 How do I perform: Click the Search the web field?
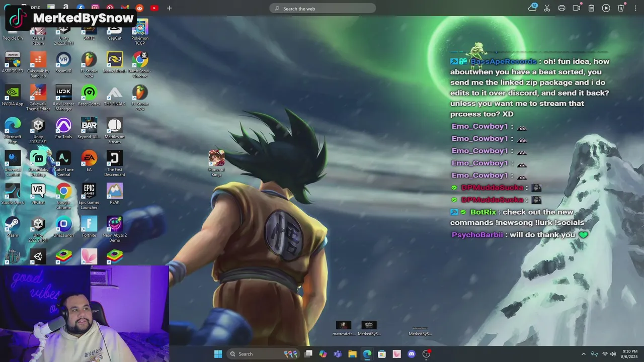pos(323,9)
